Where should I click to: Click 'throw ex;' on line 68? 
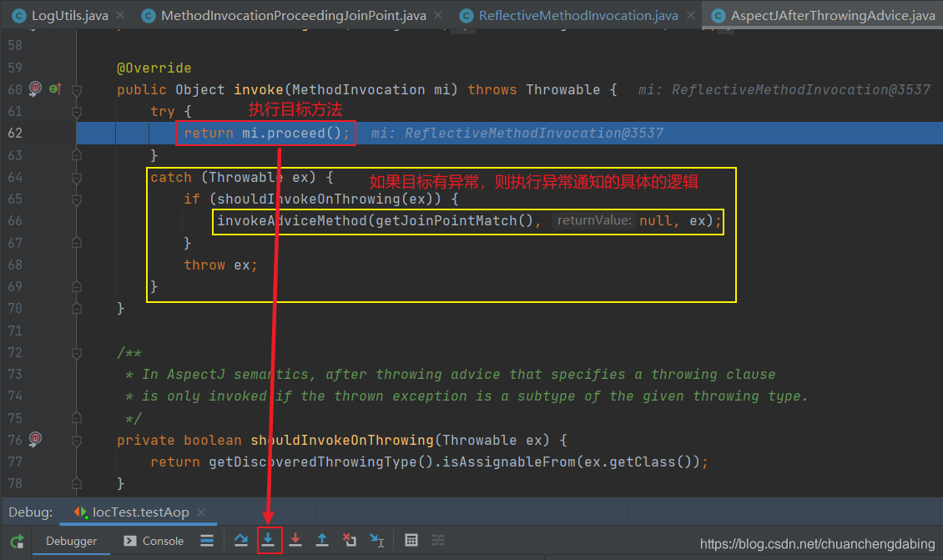click(x=220, y=265)
